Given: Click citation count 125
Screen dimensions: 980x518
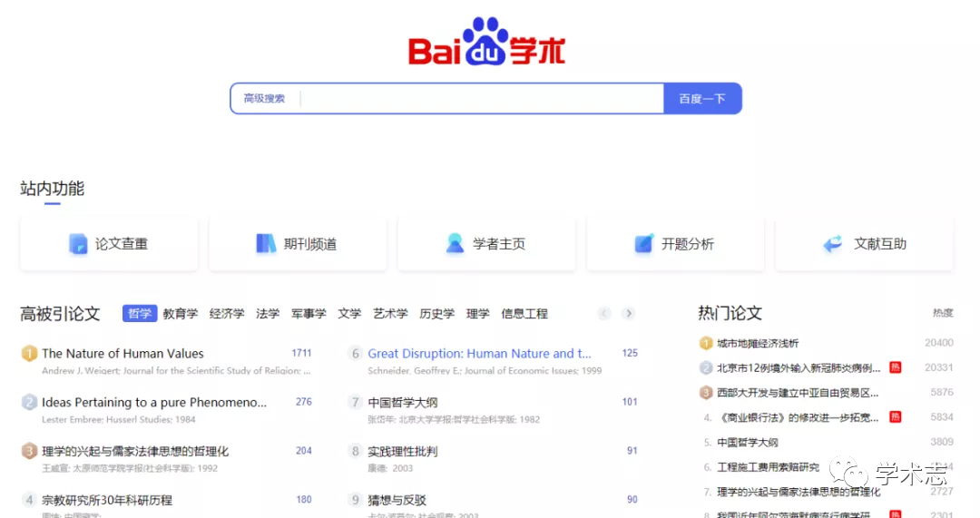Looking at the screenshot, I should (630, 353).
